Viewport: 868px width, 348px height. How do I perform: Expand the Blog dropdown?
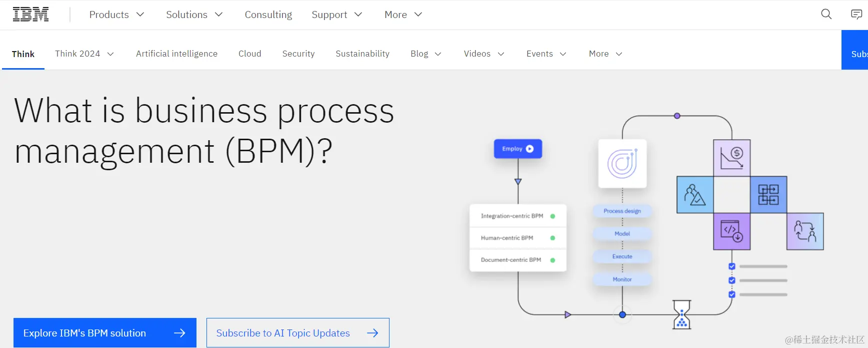click(x=426, y=54)
